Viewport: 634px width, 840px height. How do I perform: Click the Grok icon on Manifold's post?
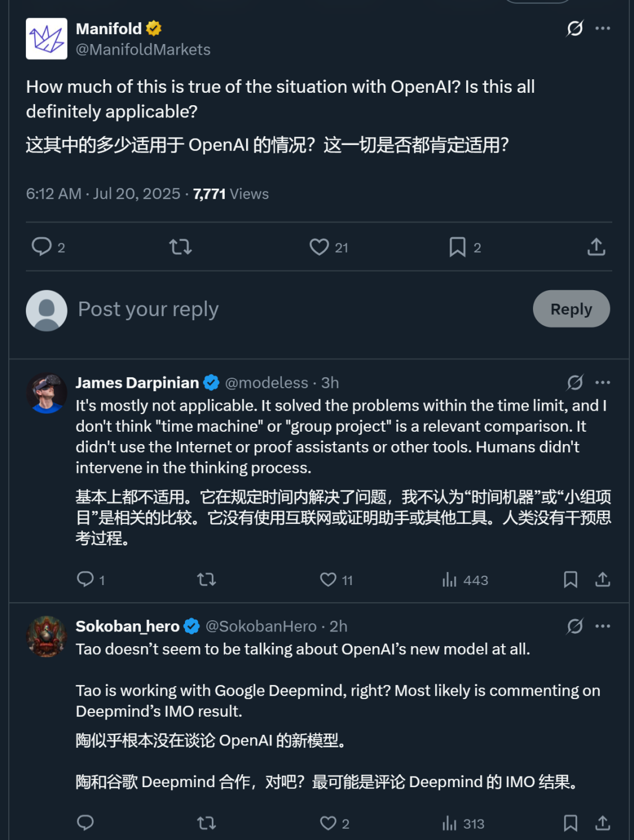click(x=575, y=28)
